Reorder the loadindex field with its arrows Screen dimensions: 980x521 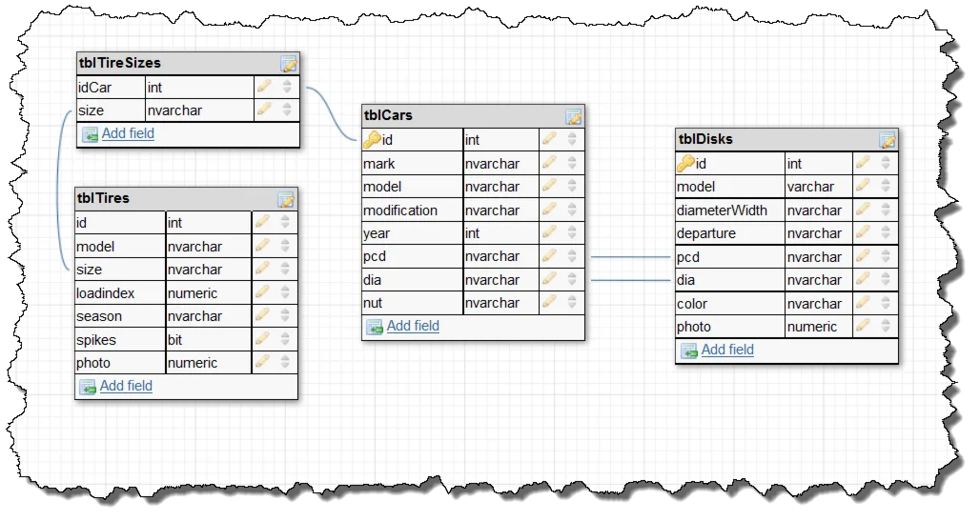pos(285,291)
